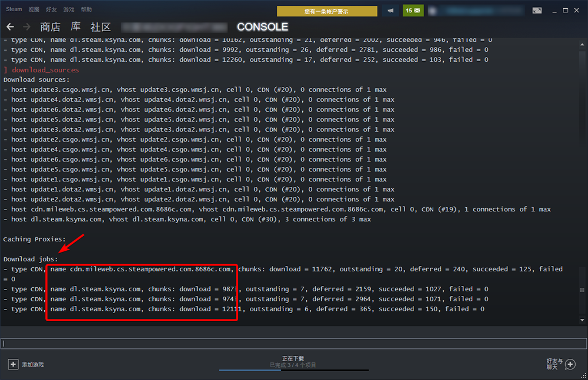Click the "Download sources:" heading

click(x=36, y=80)
